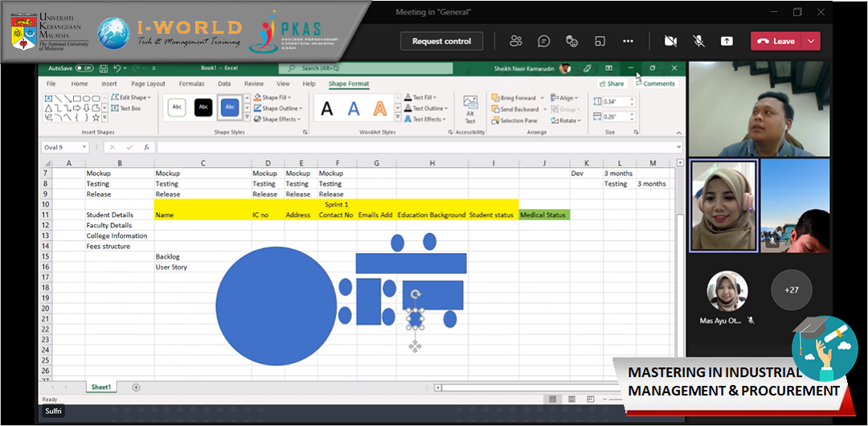Viewport: 868px width, 426px height.
Task: Open the Teams reactions icon
Action: point(572,41)
